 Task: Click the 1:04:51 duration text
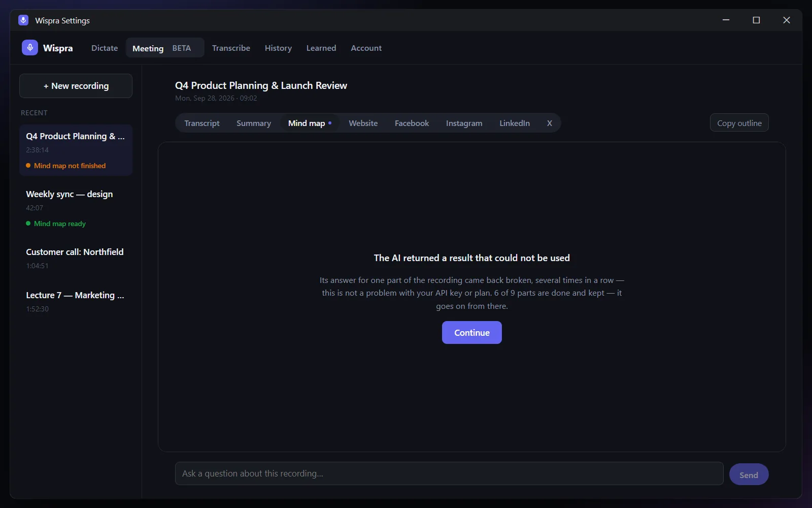[38, 266]
